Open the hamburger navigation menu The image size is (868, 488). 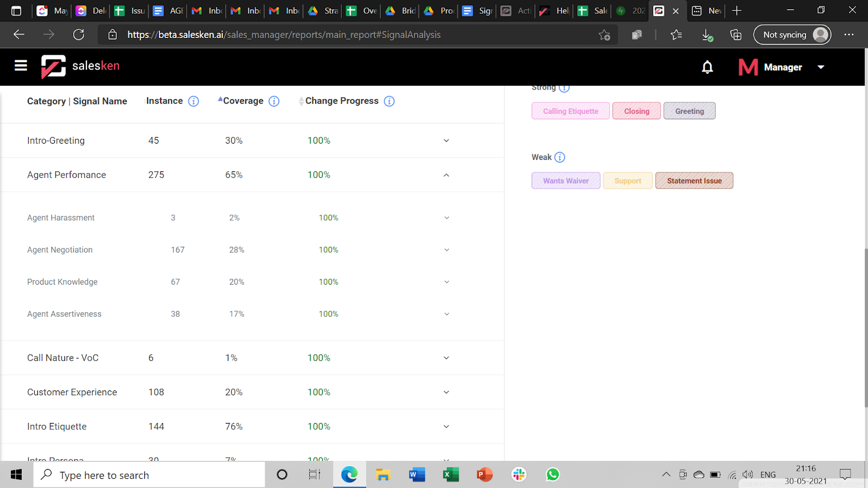coord(21,66)
